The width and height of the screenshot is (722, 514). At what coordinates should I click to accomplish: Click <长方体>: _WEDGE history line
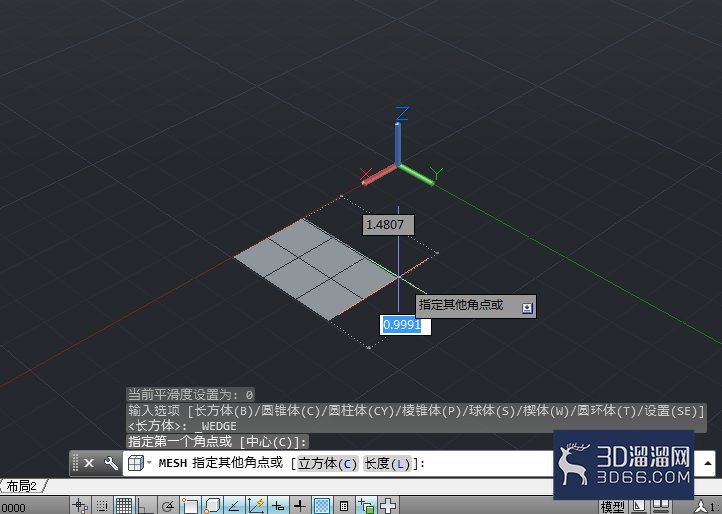tap(182, 426)
